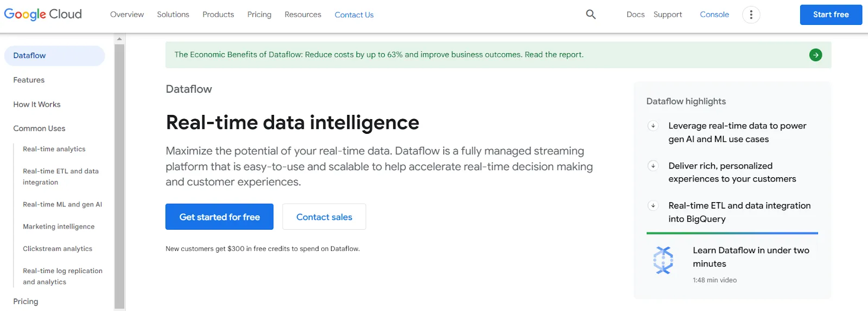Click the '1:48 min video' label
The height and width of the screenshot is (311, 868).
(x=714, y=280)
